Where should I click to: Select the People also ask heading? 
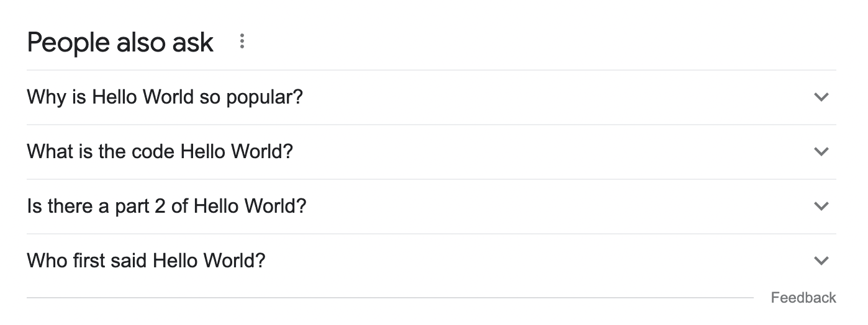pos(120,42)
